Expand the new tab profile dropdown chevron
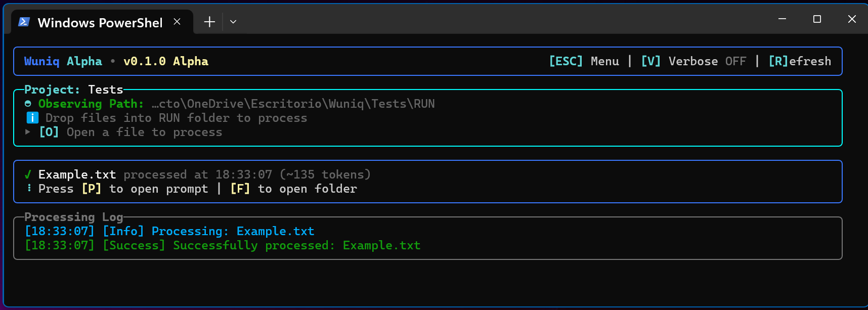868x310 pixels. (233, 22)
